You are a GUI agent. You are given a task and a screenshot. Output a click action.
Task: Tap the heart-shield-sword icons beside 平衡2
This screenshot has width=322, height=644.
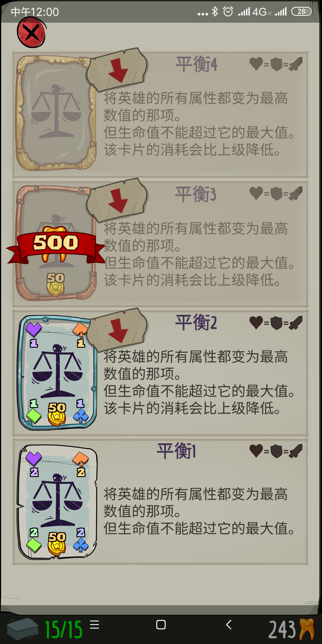click(x=276, y=323)
